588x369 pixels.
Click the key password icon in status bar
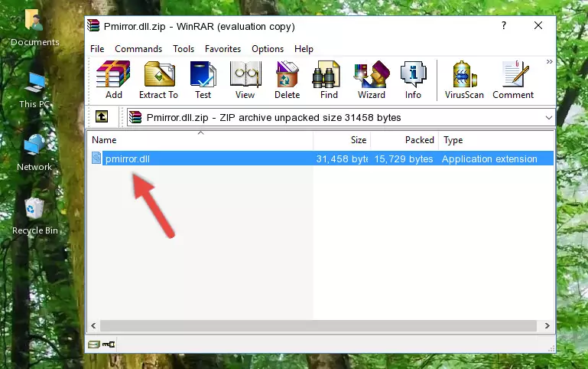click(x=109, y=344)
